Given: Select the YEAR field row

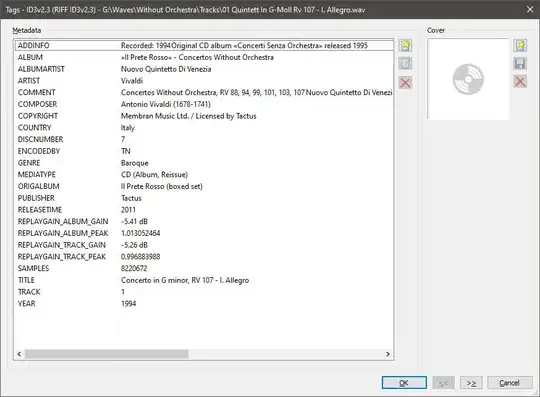Looking at the screenshot, I should (204, 303).
